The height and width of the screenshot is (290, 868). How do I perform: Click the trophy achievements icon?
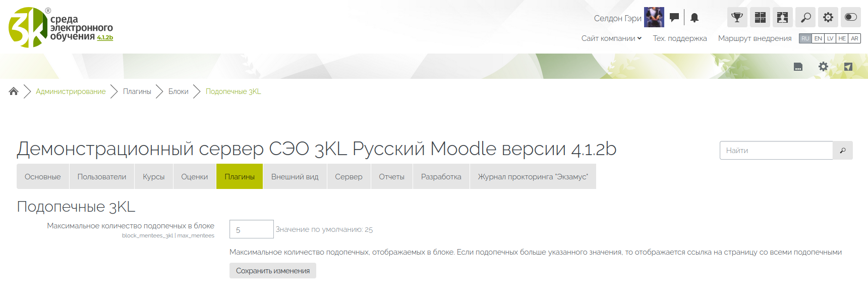click(x=737, y=18)
